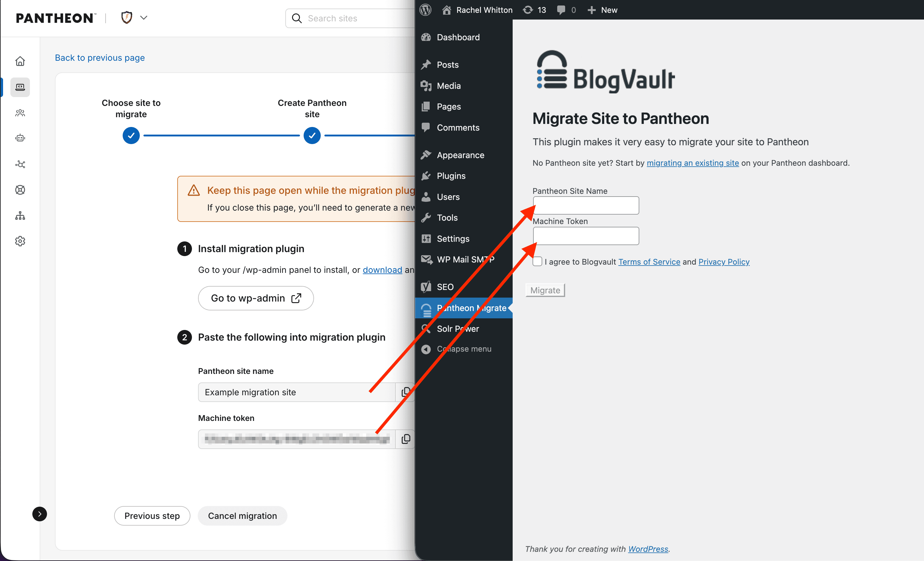Copy the Pantheon site name
This screenshot has width=924, height=561.
405,392
